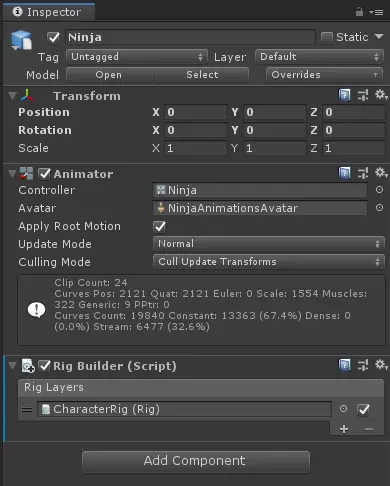
Task: Add a new rig layer with plus
Action: point(344,429)
